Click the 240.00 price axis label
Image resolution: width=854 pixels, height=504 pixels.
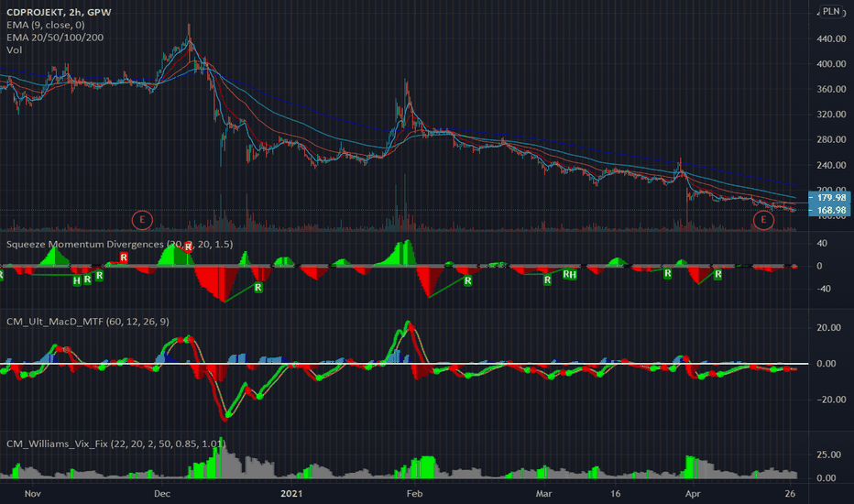832,165
